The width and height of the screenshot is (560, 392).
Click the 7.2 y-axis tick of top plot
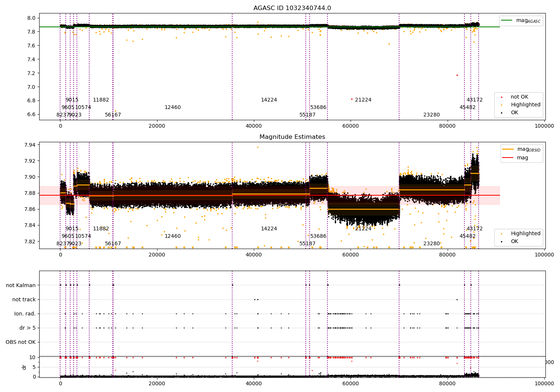pos(31,73)
